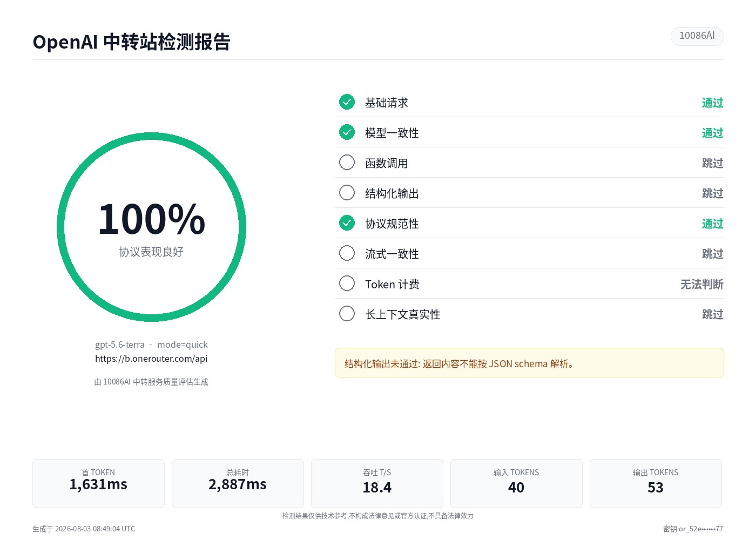Image resolution: width=756 pixels, height=540 pixels.
Task: Click the 跳过 status for 函数调用
Action: (713, 163)
